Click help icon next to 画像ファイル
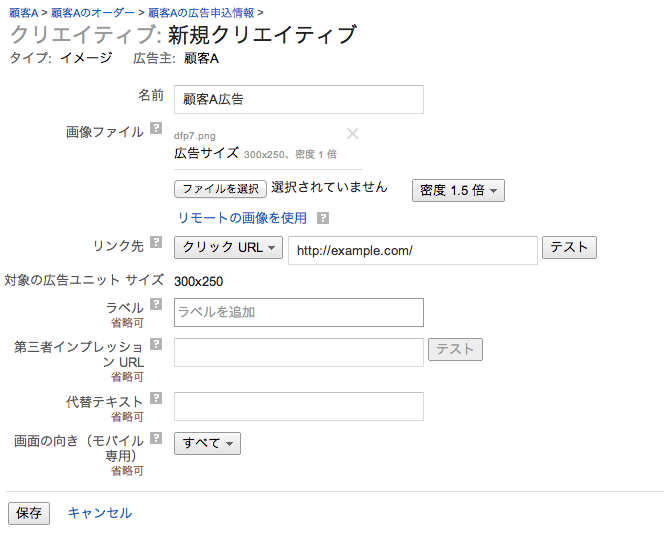 [156, 129]
